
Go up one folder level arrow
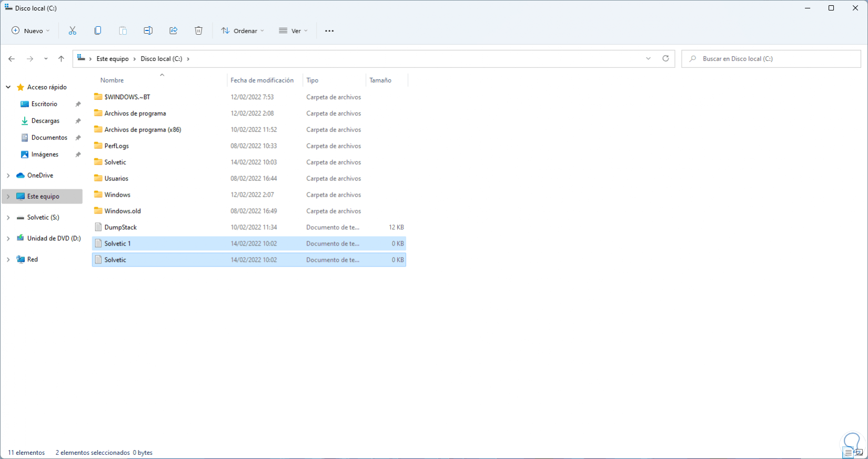pyautogui.click(x=61, y=59)
